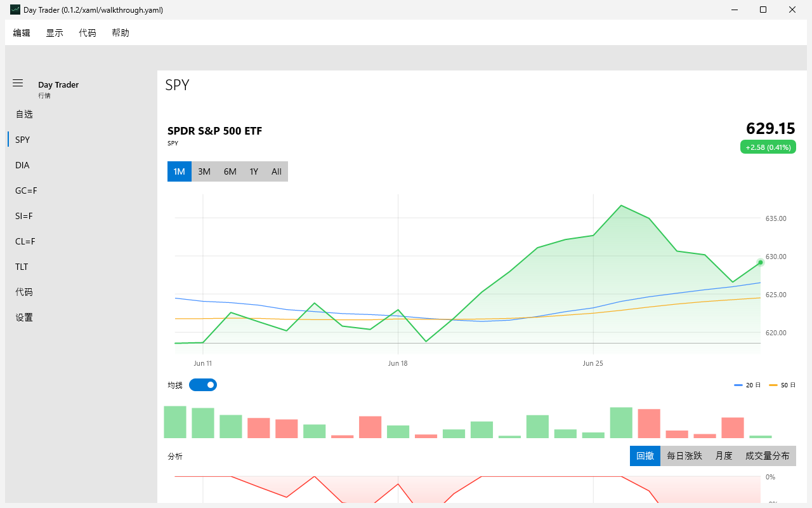812x508 pixels.
Task: Select SPY in the sidebar
Action: 81,140
